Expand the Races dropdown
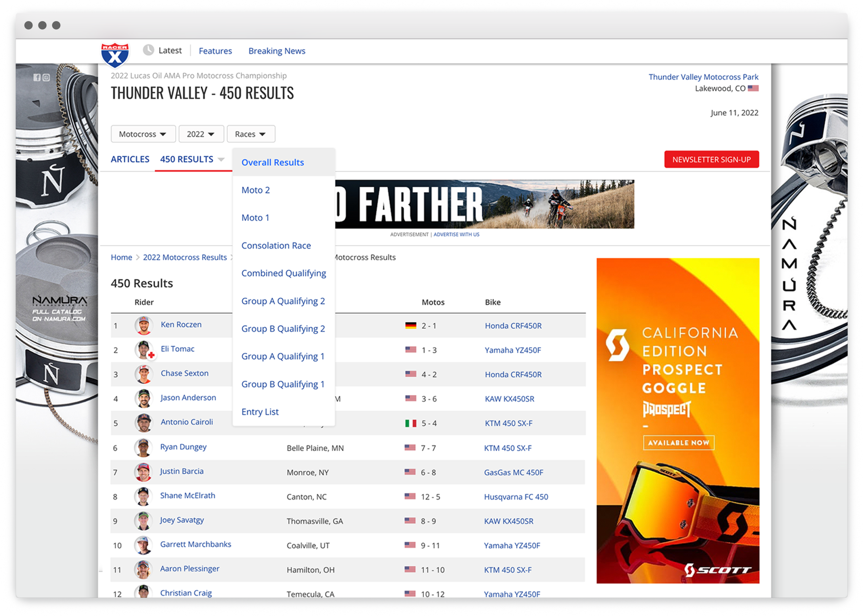The image size is (863, 616). 251,134
